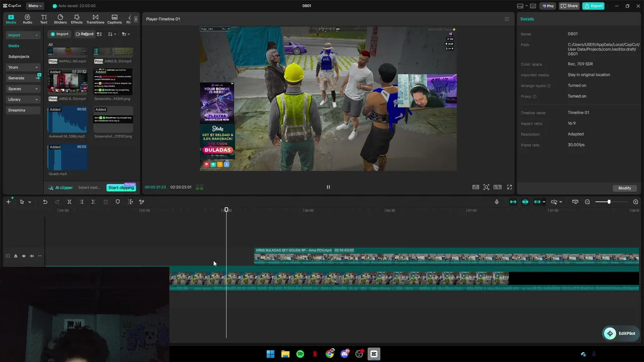Select Subprojects in the sidebar
This screenshot has height=362, width=644.
[19, 57]
